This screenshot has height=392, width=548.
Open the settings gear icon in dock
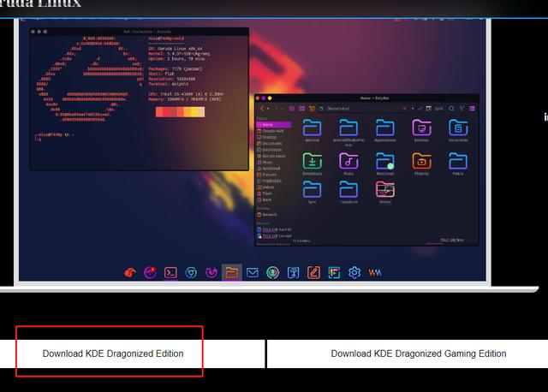pos(354,272)
